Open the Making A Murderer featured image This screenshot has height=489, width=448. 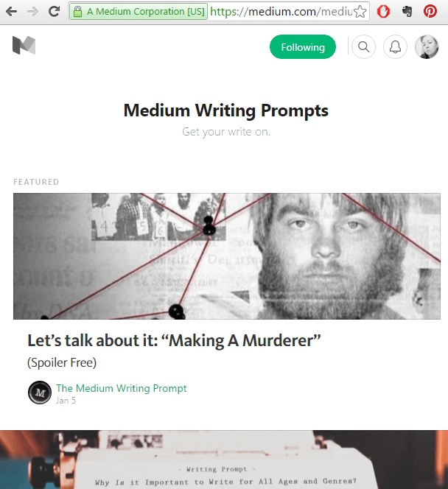coord(227,256)
